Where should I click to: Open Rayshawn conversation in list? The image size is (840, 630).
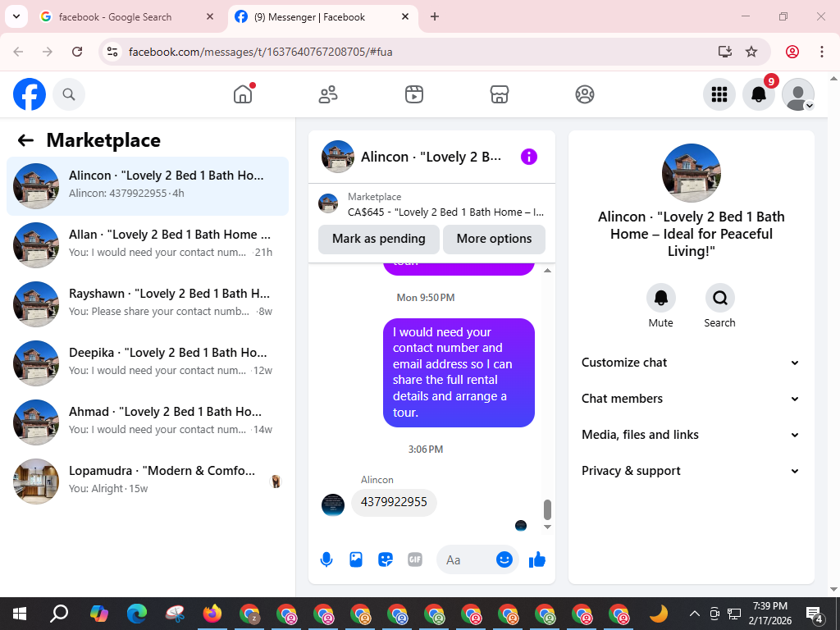(x=148, y=304)
